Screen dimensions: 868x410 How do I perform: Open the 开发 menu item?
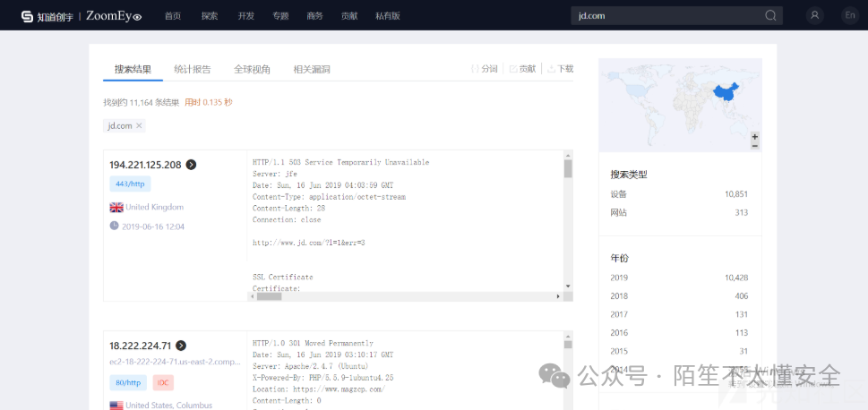coord(245,16)
